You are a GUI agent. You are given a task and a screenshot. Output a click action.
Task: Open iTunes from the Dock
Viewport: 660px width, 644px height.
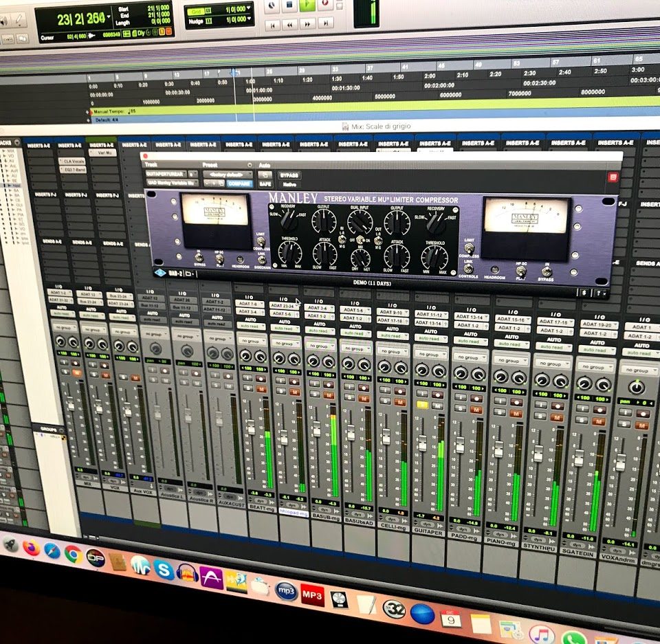(x=541, y=634)
